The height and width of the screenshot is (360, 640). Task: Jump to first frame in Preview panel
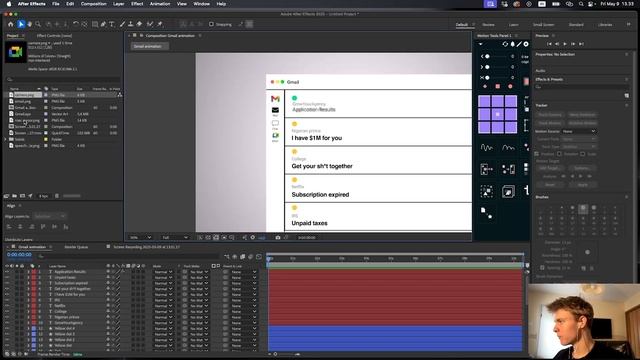[549, 44]
